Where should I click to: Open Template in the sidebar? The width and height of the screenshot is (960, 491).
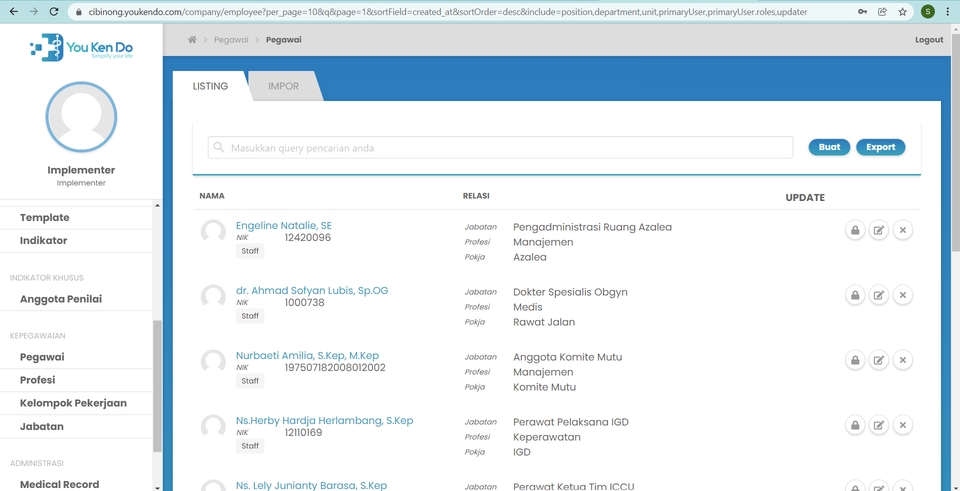coord(45,217)
